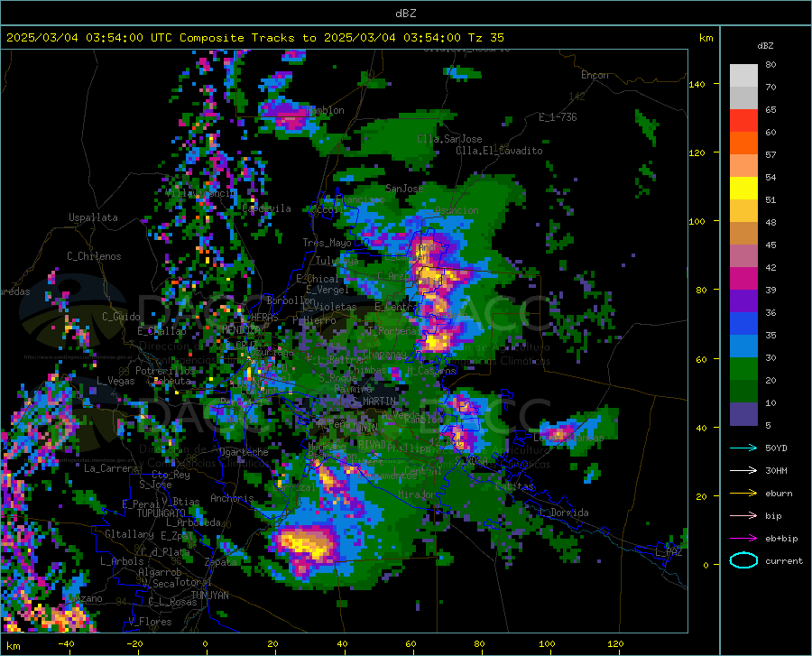Click the La_Carrera map label

click(x=111, y=468)
